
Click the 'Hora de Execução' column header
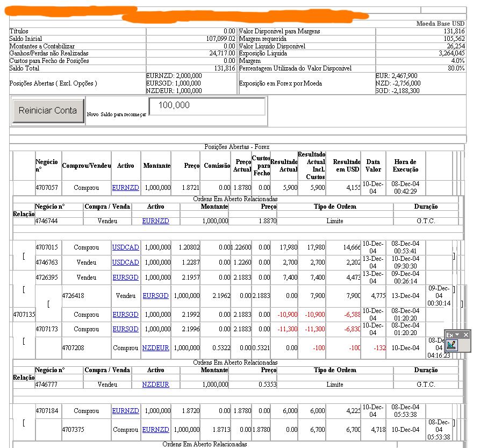tap(405, 166)
